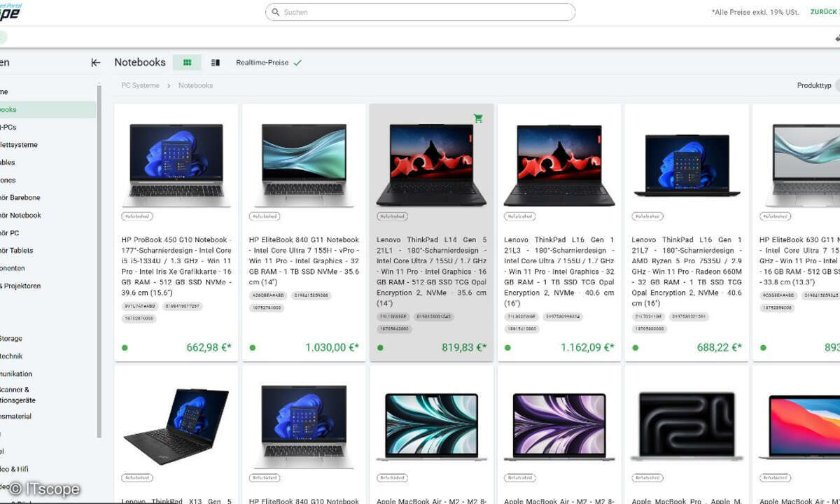Click the first SKU chip under HP ProBook 450
The image size is (840, 504).
(x=140, y=306)
